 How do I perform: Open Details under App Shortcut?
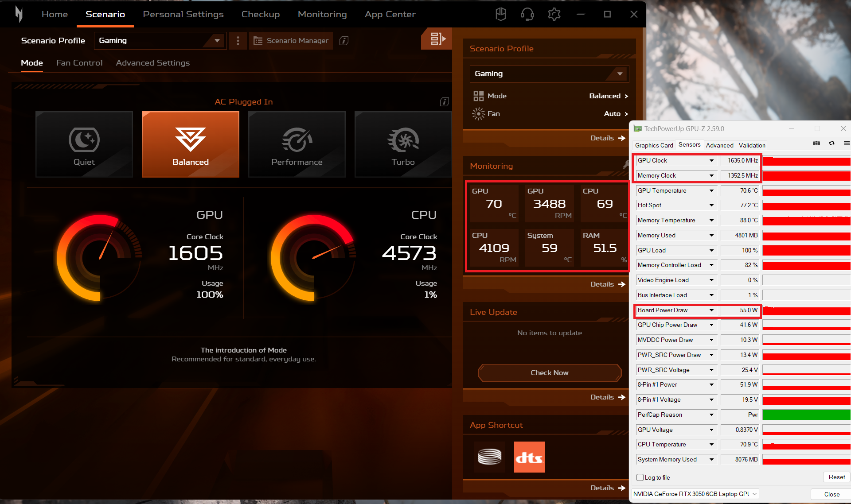[608, 488]
